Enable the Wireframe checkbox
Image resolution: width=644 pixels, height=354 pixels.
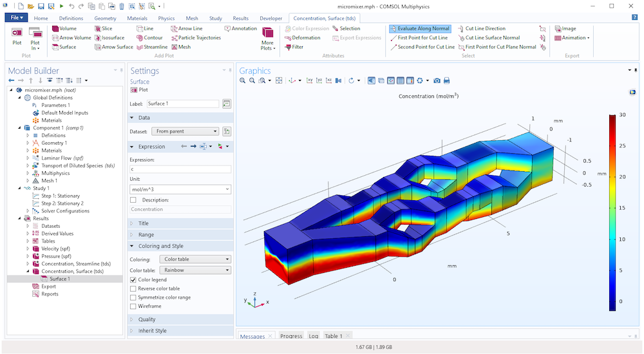click(133, 306)
